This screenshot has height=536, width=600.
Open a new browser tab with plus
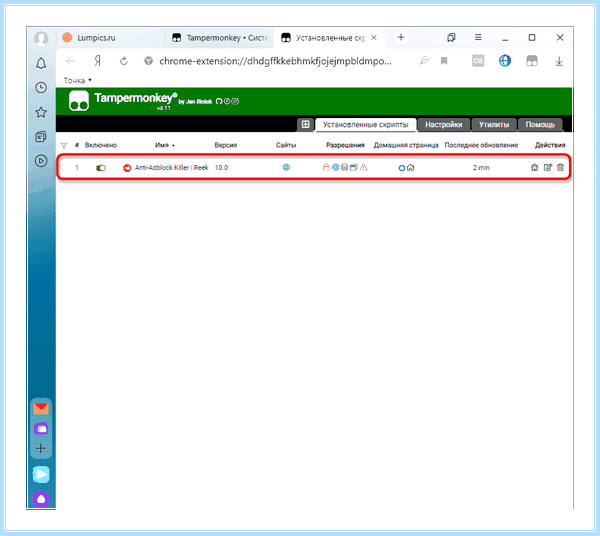point(401,37)
